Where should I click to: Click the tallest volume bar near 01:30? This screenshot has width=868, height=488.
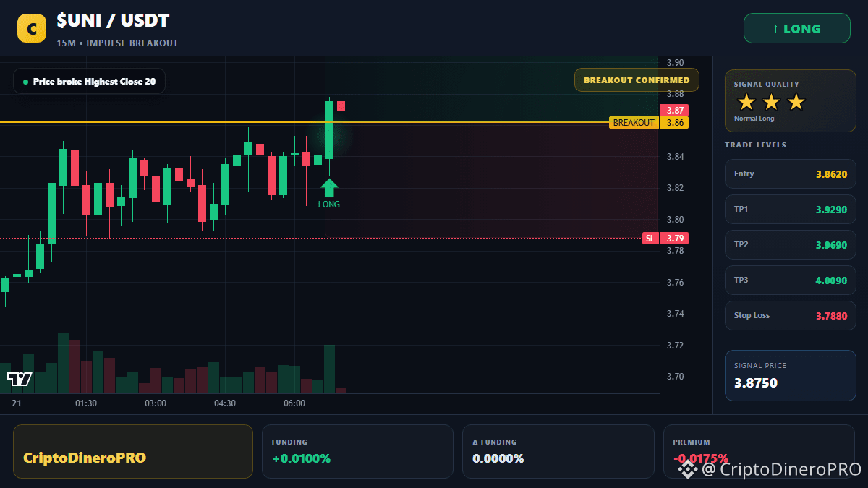[x=63, y=363]
